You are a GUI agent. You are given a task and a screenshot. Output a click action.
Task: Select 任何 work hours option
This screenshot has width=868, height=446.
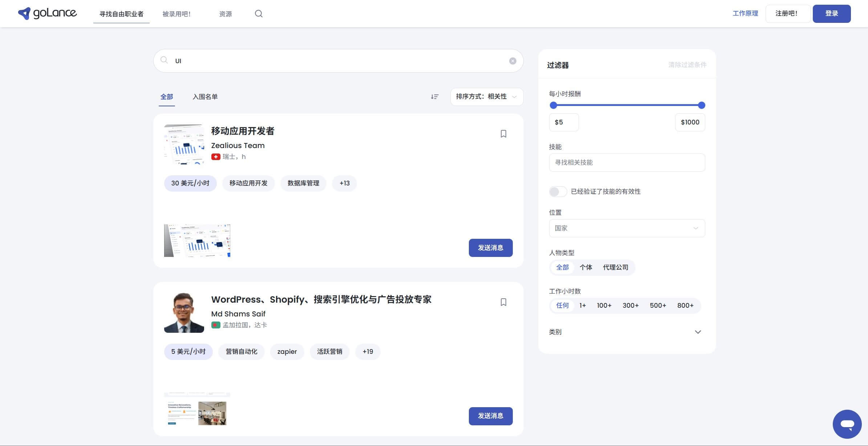pos(562,306)
